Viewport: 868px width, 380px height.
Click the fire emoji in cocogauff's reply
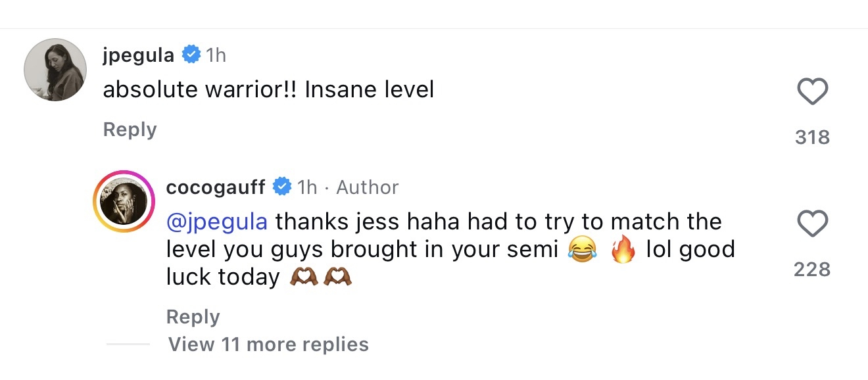(x=622, y=251)
